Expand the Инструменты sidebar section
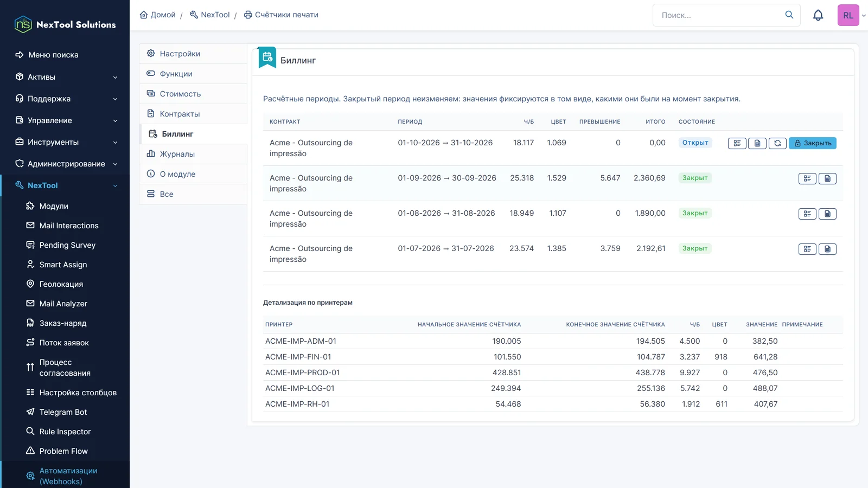This screenshot has width=868, height=488. click(65, 142)
